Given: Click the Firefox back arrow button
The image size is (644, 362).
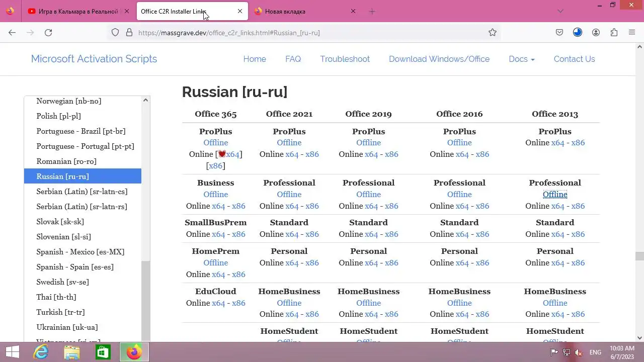Looking at the screenshot, I should [12, 33].
